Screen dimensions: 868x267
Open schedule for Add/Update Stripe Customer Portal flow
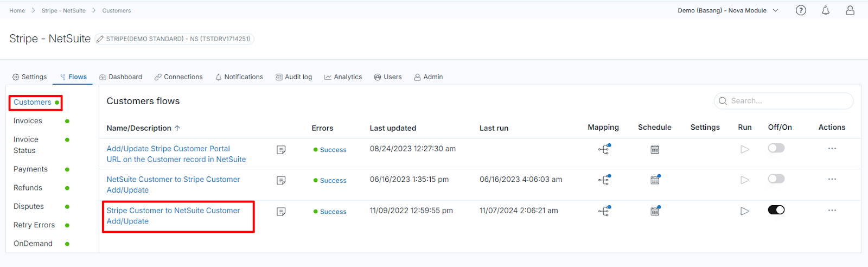point(655,149)
